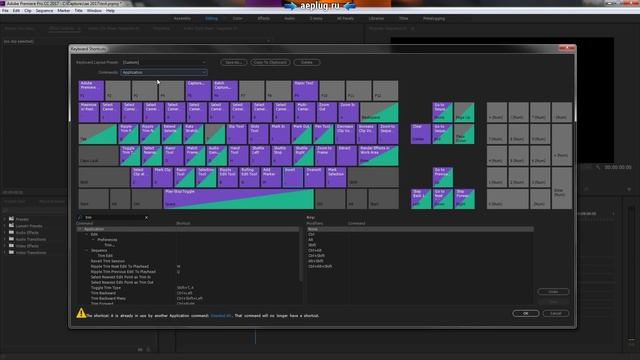Click the Shuttle Stop key
640x360 pixels.
pos(282,156)
